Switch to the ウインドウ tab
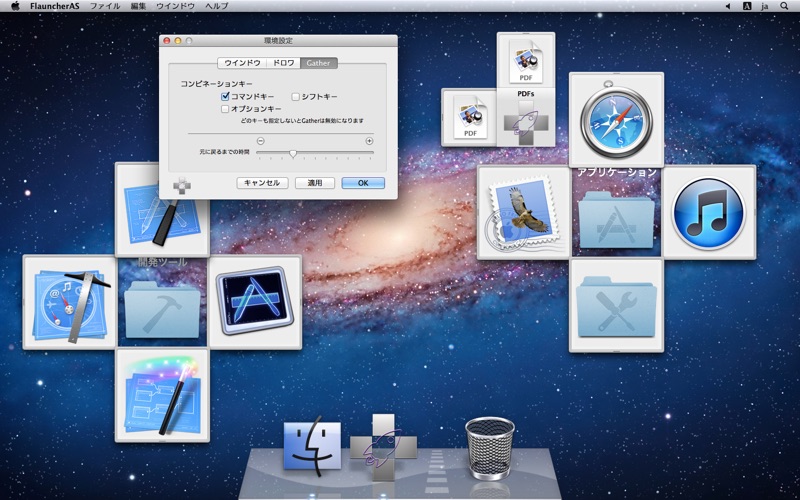This screenshot has width=800, height=500. pyautogui.click(x=242, y=63)
